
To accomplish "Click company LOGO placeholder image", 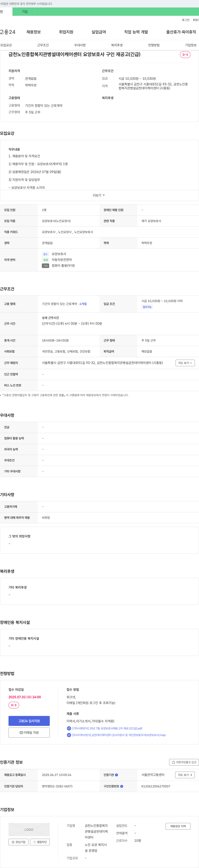I will [x=29, y=830].
